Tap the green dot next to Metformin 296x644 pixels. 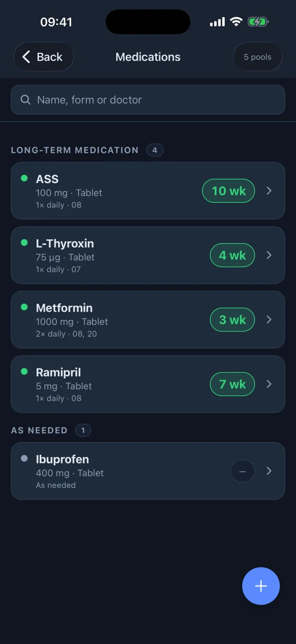[25, 307]
